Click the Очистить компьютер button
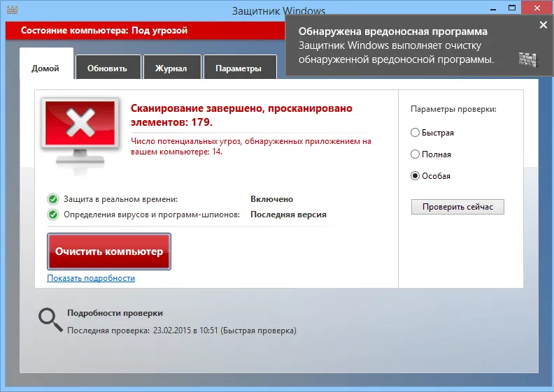This screenshot has width=554, height=392. coord(109,252)
